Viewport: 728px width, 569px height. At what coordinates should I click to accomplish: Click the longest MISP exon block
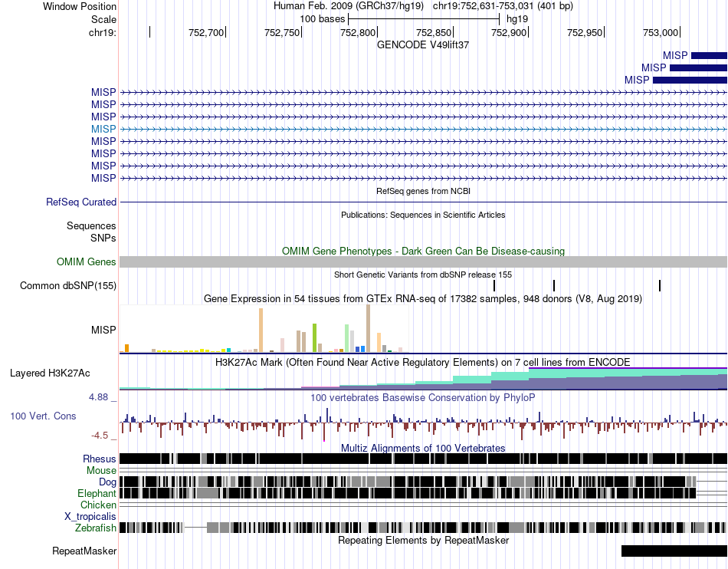pyautogui.click(x=690, y=81)
